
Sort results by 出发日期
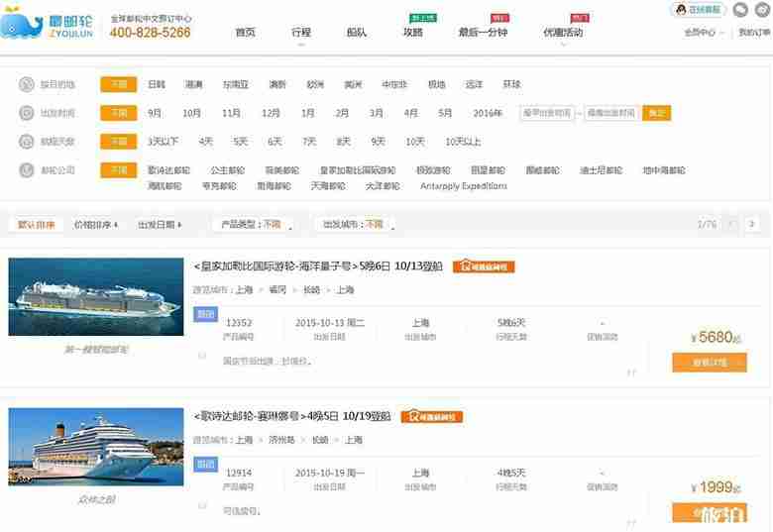(160, 225)
